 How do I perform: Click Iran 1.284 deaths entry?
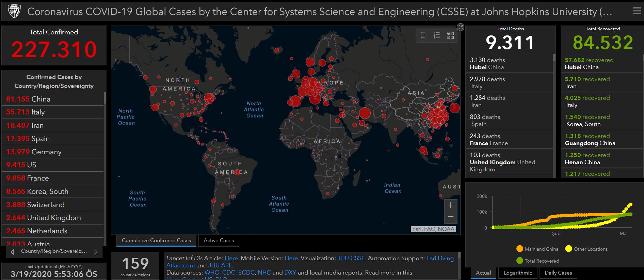509,101
